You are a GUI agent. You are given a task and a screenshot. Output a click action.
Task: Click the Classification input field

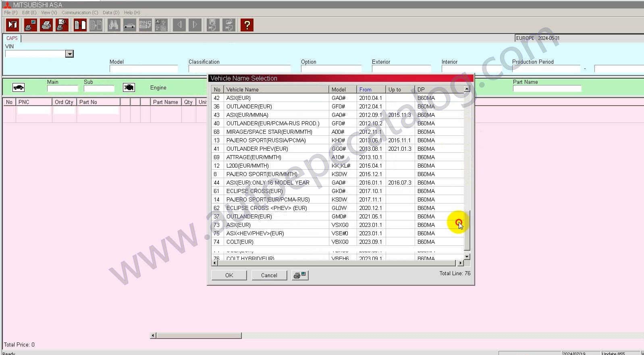(x=239, y=69)
